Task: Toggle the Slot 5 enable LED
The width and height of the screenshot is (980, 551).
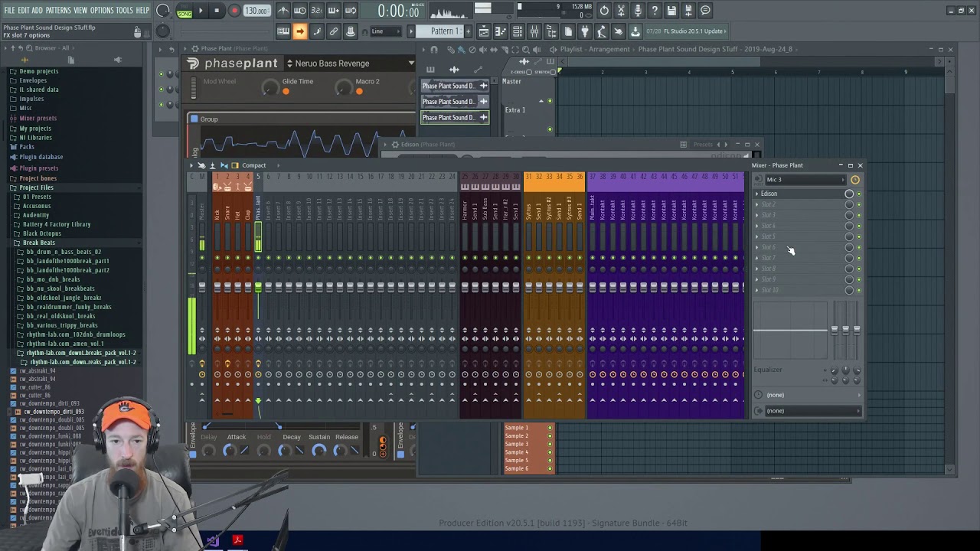Action: click(859, 236)
